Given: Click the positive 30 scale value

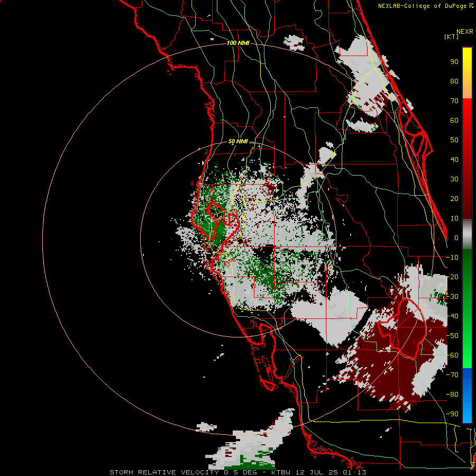Looking at the screenshot, I should (454, 179).
